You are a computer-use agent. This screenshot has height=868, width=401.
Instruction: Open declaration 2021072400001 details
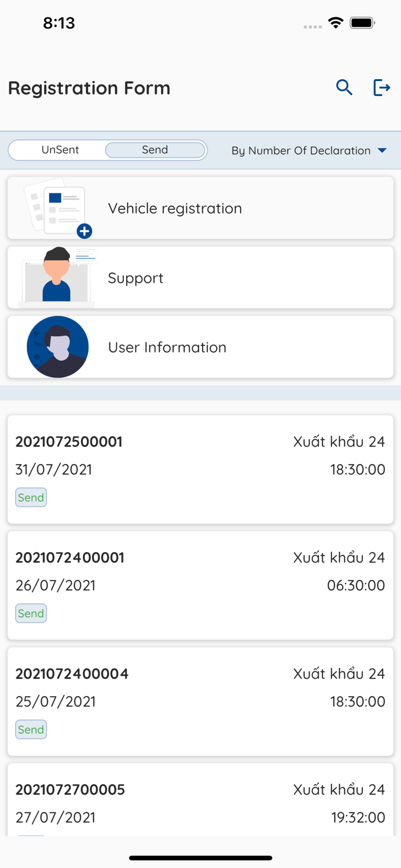click(x=200, y=584)
